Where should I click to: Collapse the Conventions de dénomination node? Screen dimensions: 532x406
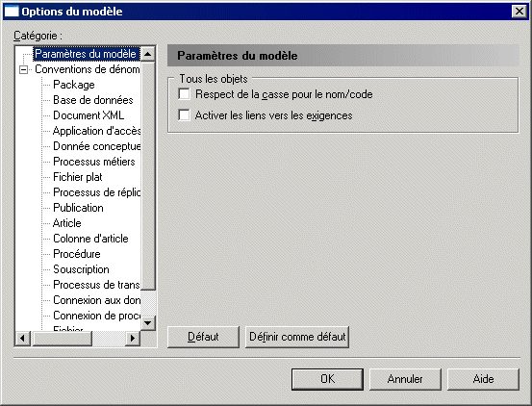[23, 69]
